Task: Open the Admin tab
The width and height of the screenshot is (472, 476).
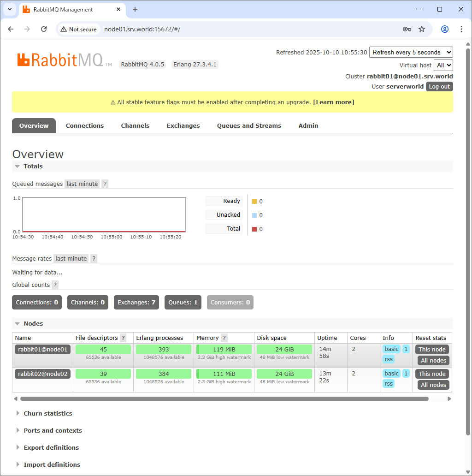Action: [x=308, y=126]
